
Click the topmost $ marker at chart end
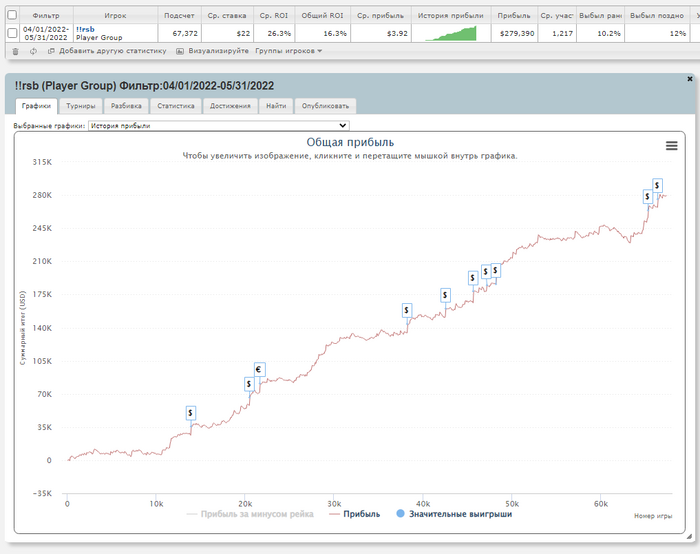[x=657, y=185]
